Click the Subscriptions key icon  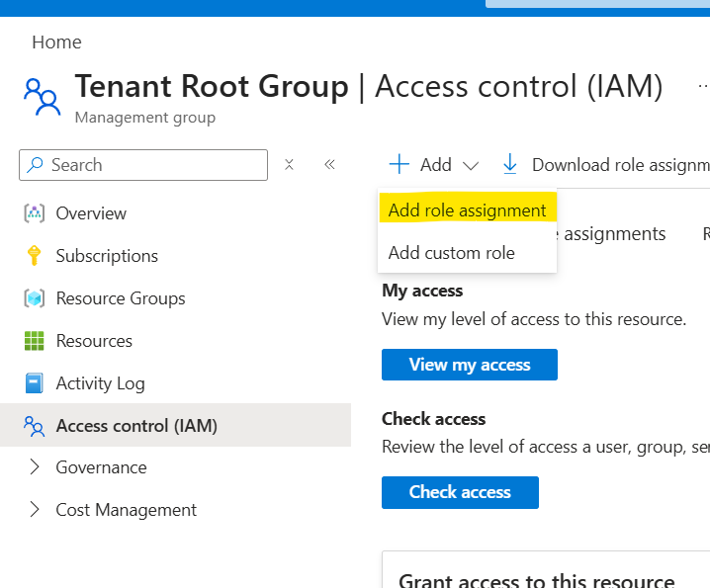[35, 256]
